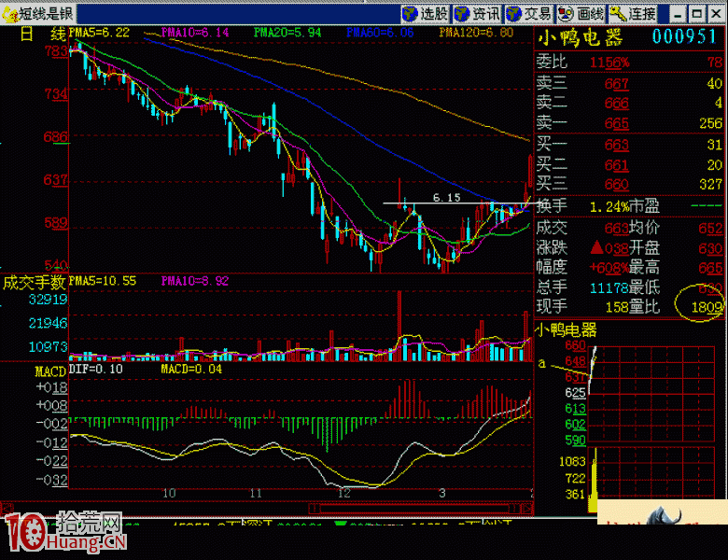This screenshot has width=728, height=560.
Task: Click the globe icon beside 资讯
Action: coord(462,14)
